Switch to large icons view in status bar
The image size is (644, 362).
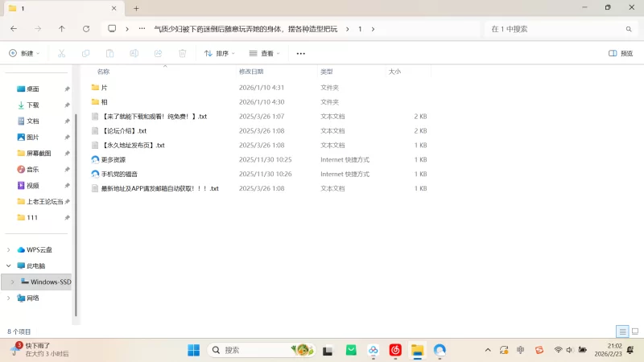click(x=634, y=331)
